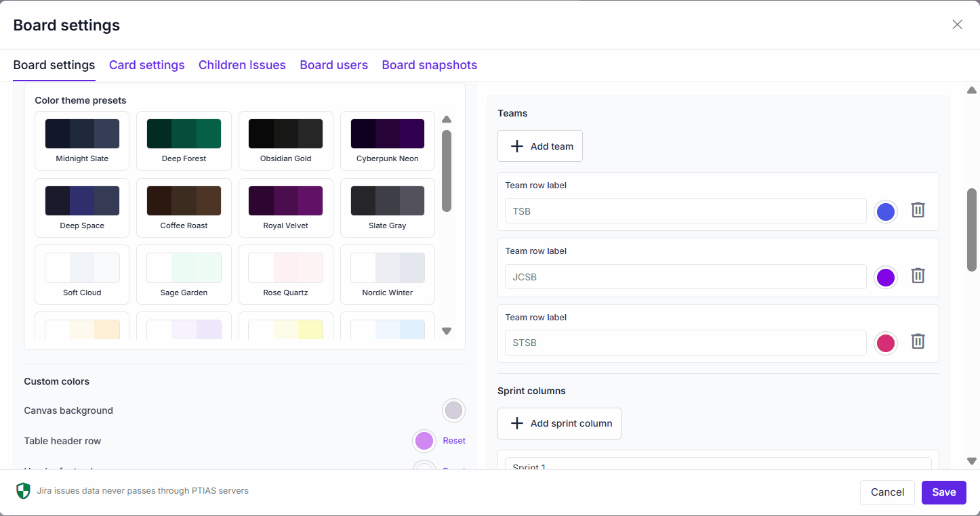The width and height of the screenshot is (980, 516).
Task: Close the Board settings dialog
Action: click(x=957, y=24)
